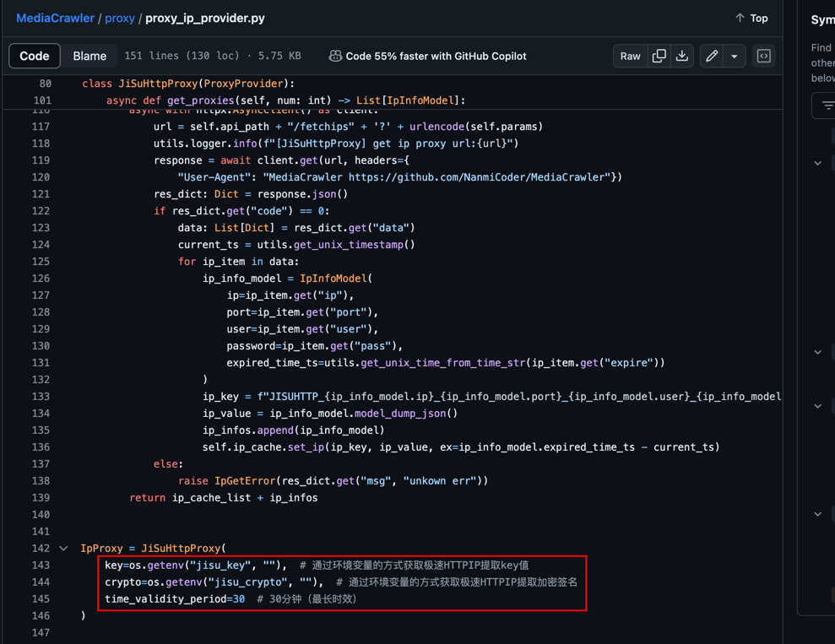
Task: Click the pencil edit file icon
Action: click(712, 56)
